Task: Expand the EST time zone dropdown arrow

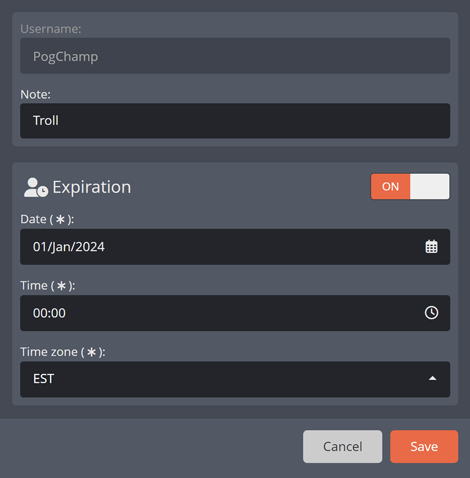Action: pyautogui.click(x=432, y=378)
